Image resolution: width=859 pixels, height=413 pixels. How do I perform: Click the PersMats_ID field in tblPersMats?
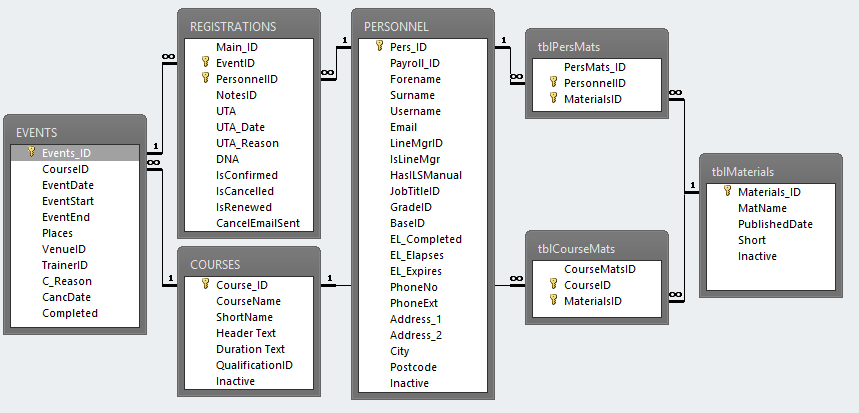[594, 67]
